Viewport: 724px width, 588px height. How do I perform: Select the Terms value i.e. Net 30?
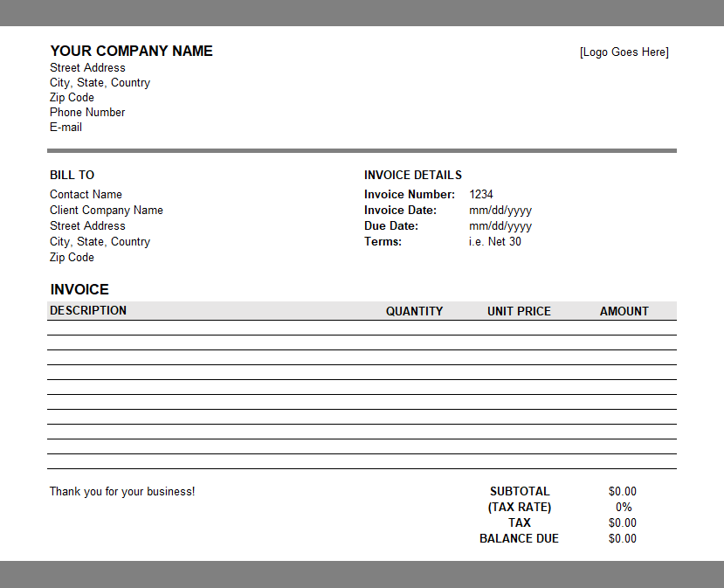[494, 242]
